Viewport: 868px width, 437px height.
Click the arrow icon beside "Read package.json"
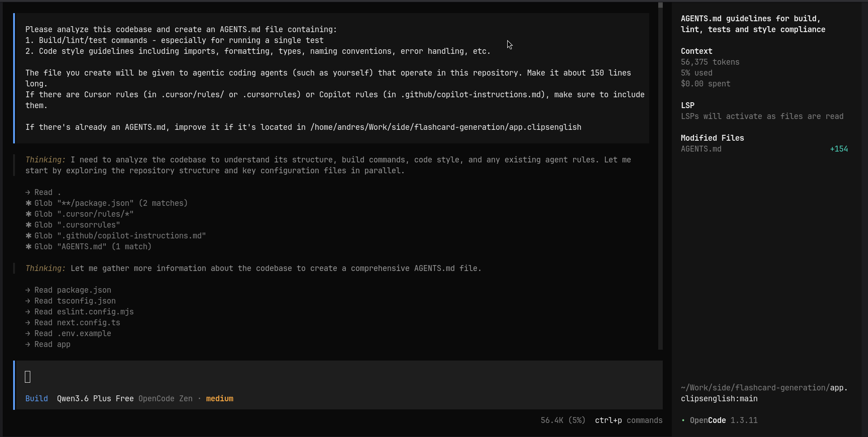28,290
